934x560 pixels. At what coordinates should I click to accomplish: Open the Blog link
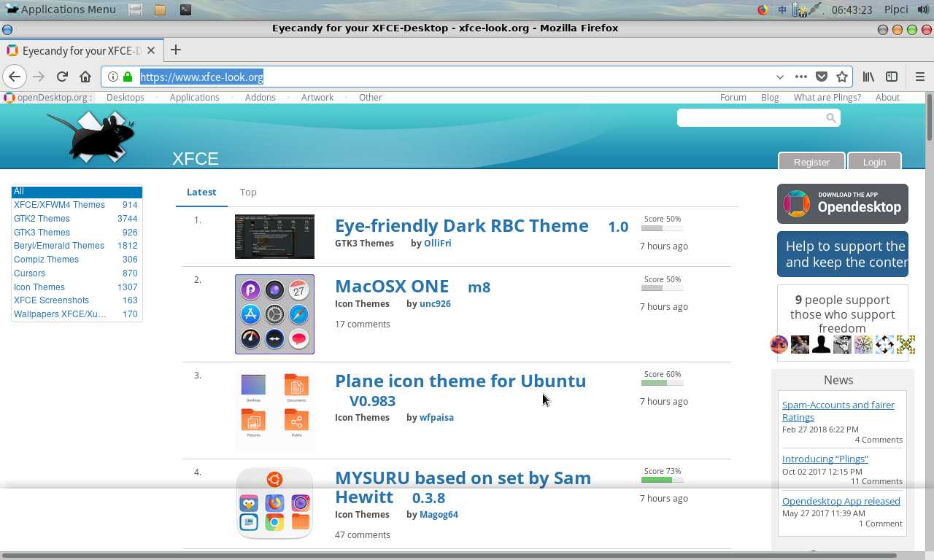[x=770, y=97]
